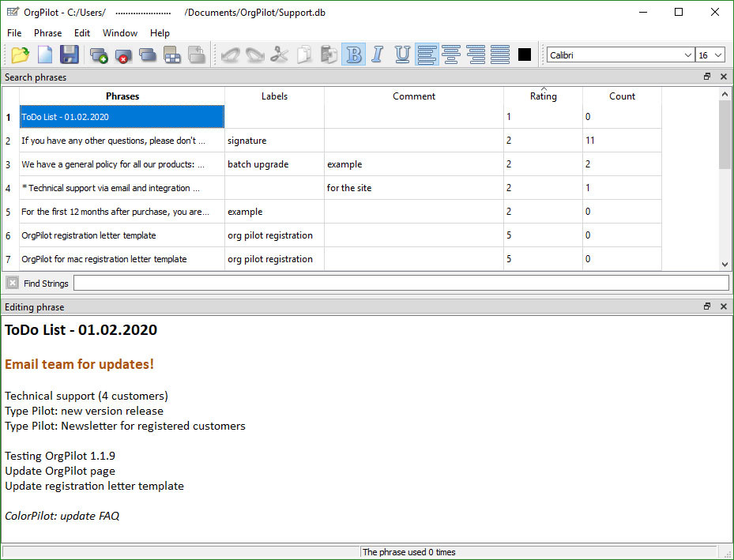Select 'OrgPilot registration letter template' phrase
The width and height of the screenshot is (734, 560).
[x=122, y=235]
